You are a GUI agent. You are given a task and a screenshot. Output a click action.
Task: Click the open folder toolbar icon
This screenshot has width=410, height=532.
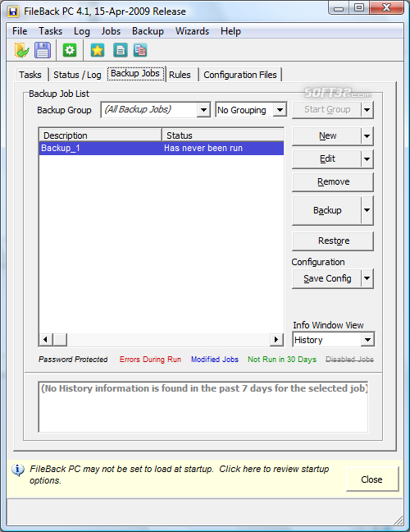(22, 50)
